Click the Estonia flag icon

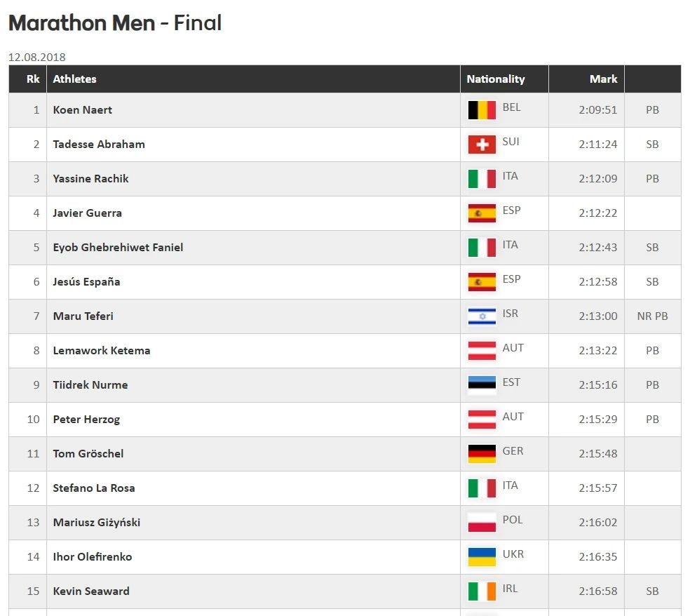pyautogui.click(x=482, y=385)
